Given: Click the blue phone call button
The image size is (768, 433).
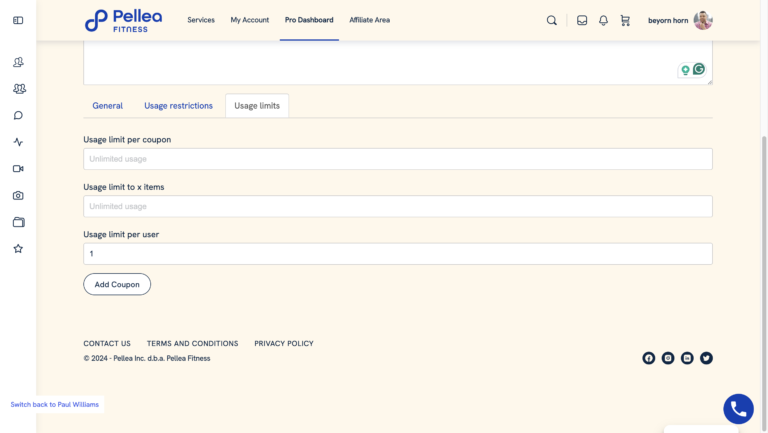Looking at the screenshot, I should tap(738, 409).
